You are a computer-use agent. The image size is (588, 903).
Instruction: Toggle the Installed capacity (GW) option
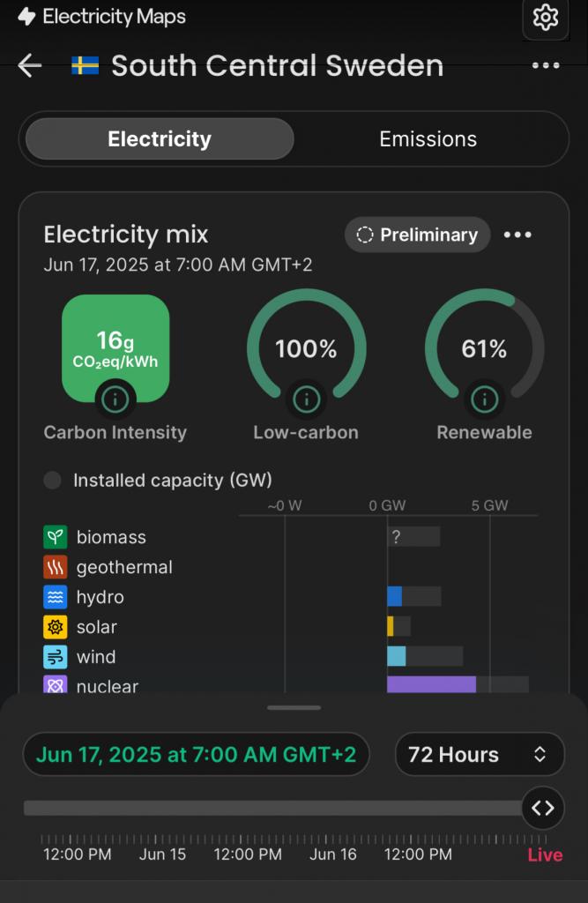(x=53, y=481)
